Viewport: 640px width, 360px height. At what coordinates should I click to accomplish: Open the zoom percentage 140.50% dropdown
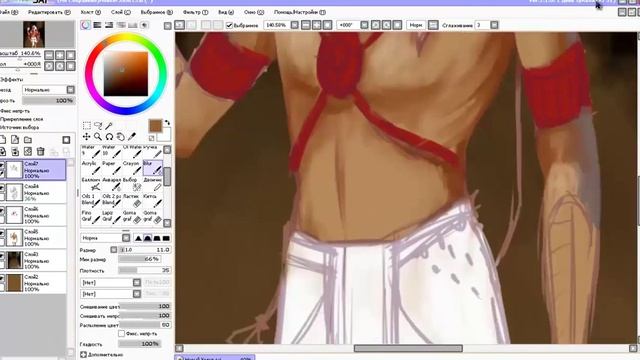[x=295, y=25]
